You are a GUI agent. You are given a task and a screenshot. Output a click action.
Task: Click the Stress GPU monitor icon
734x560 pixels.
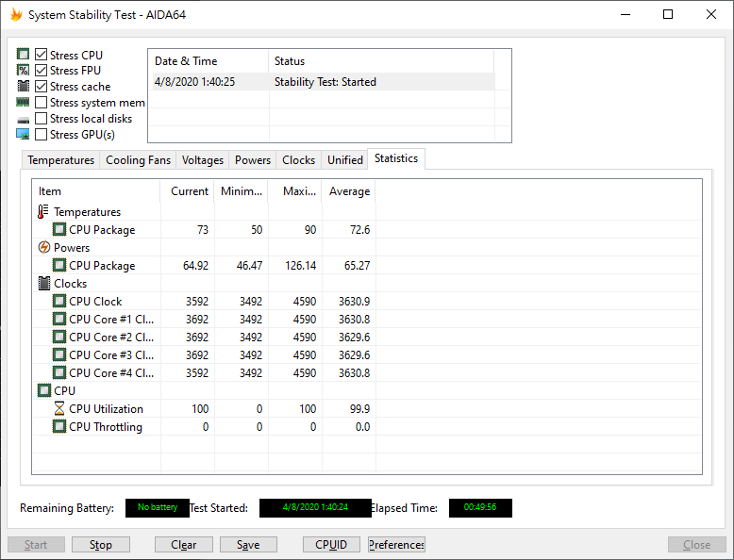tap(23, 134)
